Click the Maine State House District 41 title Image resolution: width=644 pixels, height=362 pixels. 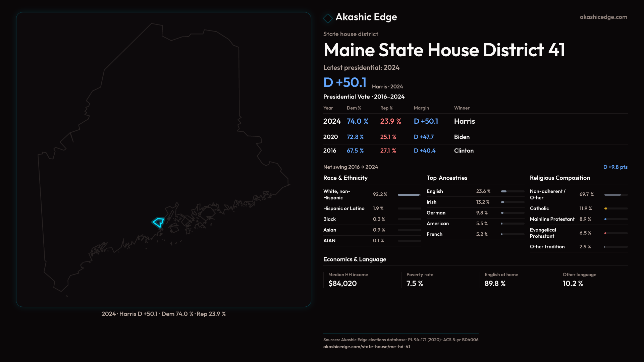(444, 50)
